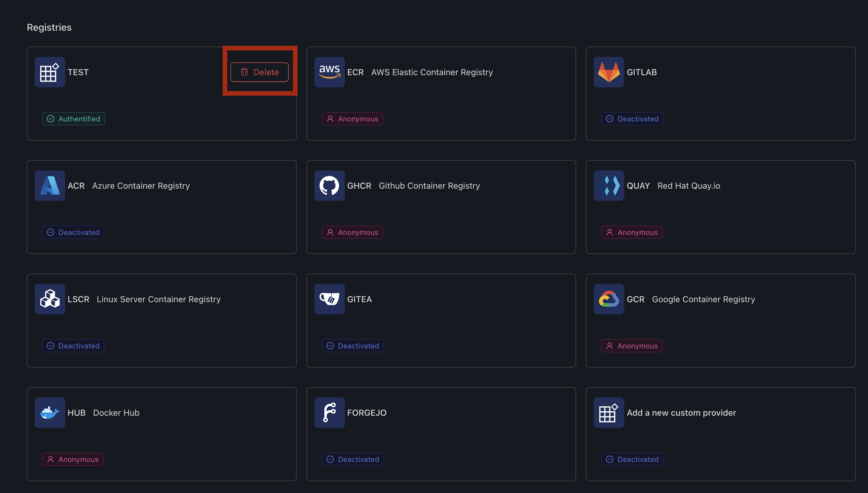
Task: Click the Deactivated badge on the FORGEJO card
Action: click(353, 459)
